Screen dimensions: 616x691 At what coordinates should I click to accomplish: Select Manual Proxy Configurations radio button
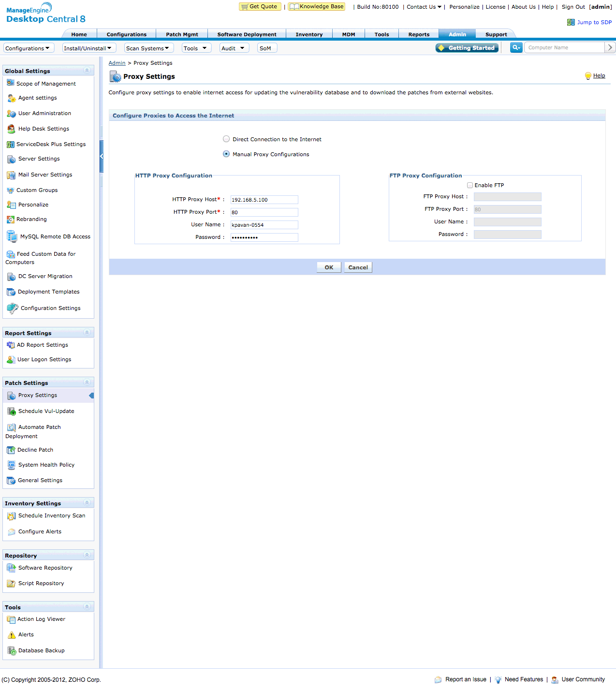coord(226,154)
